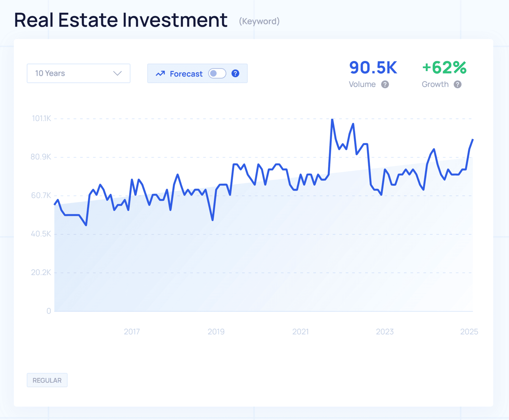509x420 pixels.
Task: Click the 2023 x-axis label
Action: click(385, 332)
